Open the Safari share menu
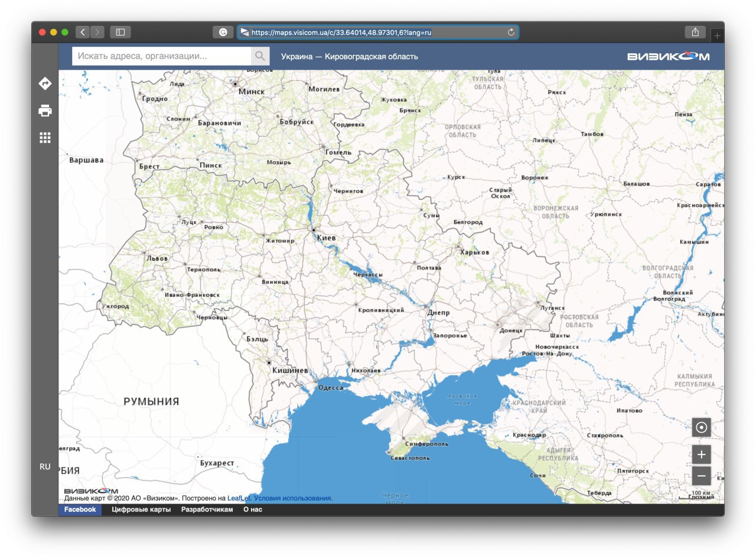Image resolution: width=756 pixels, height=558 pixels. [695, 32]
